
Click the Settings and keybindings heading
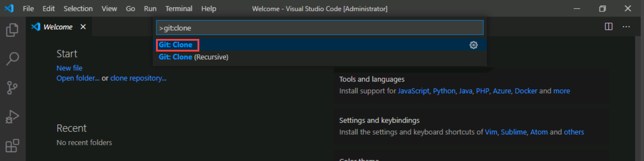click(379, 120)
